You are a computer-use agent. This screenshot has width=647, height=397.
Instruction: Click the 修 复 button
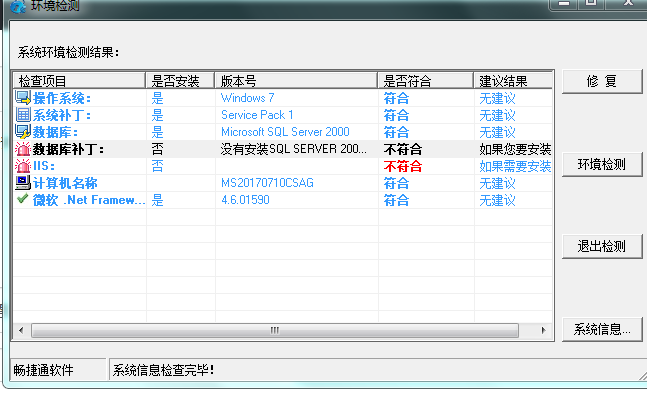coord(602,81)
